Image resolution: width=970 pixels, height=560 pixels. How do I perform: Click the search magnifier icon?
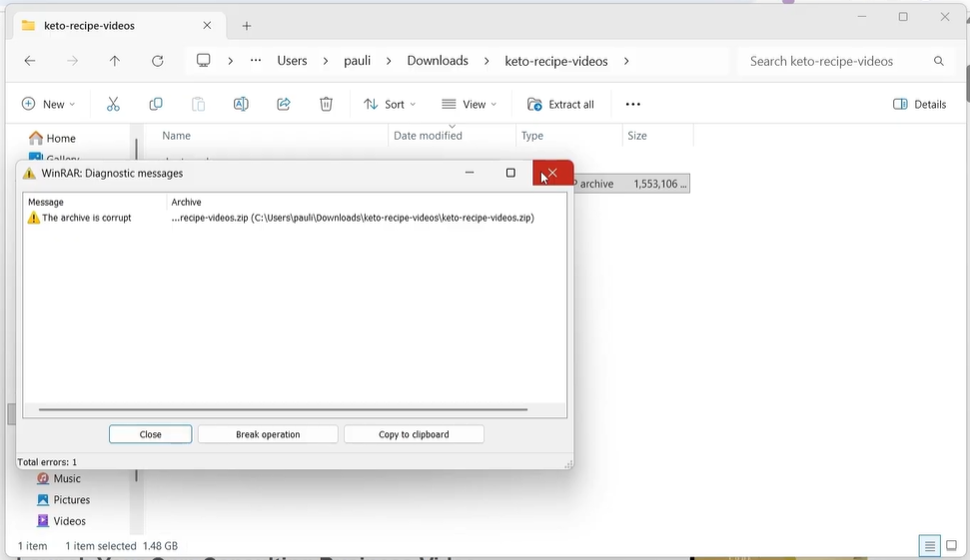(938, 61)
